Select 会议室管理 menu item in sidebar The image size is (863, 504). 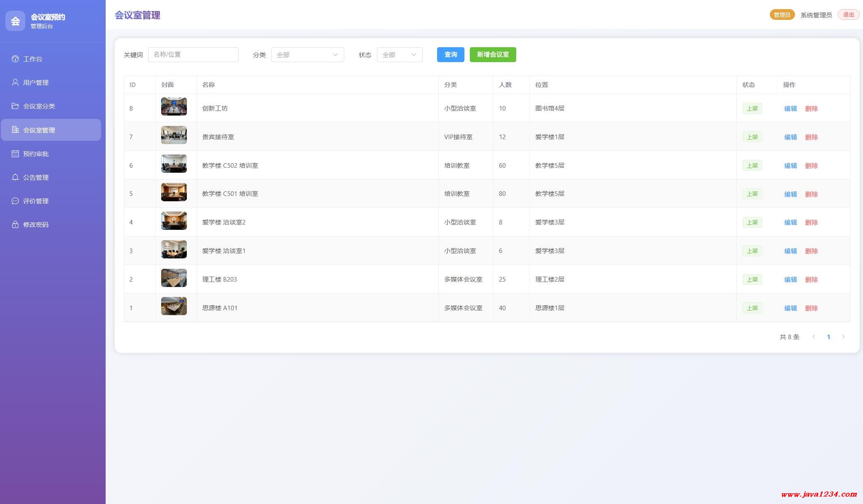click(x=51, y=130)
